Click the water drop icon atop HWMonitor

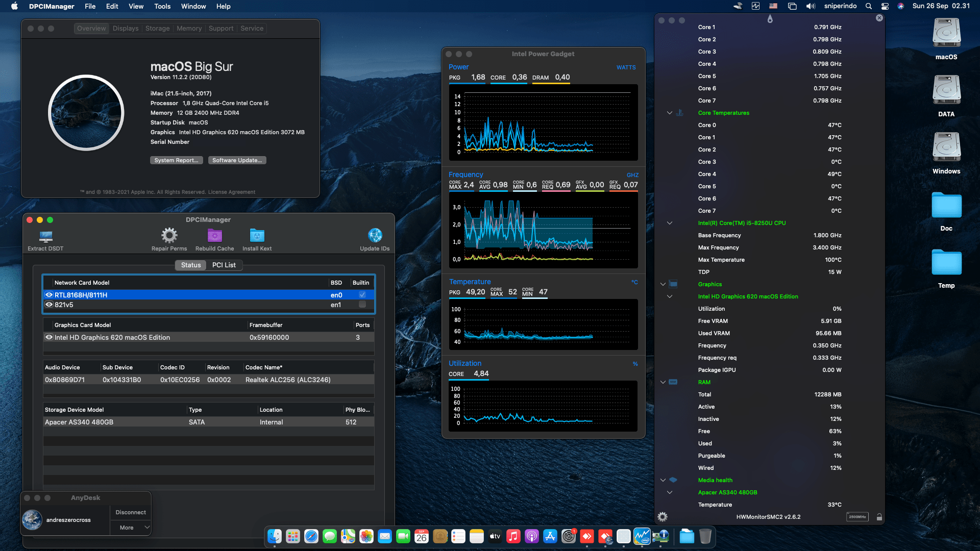coord(770,19)
